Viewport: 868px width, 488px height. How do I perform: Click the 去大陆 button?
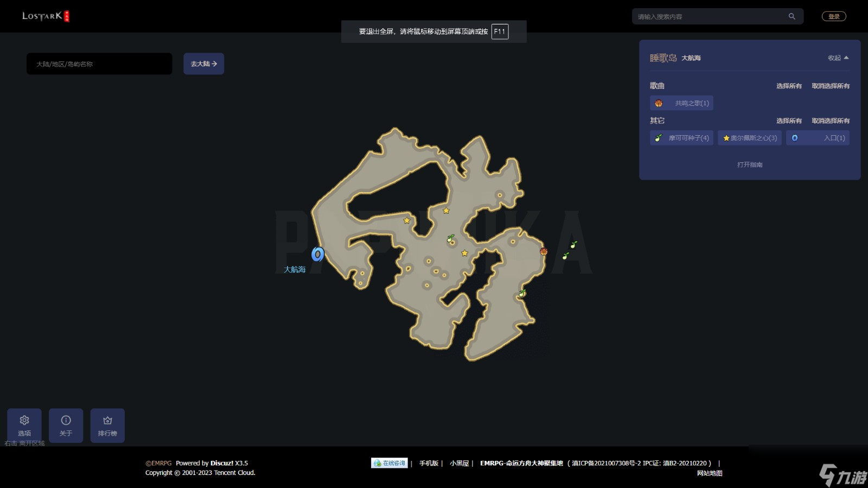coord(203,64)
